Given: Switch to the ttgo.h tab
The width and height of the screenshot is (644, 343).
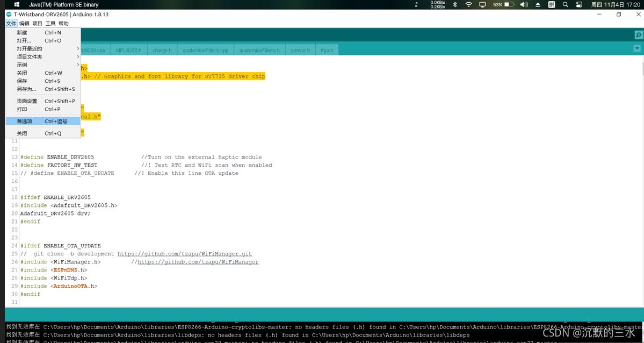Looking at the screenshot, I should (327, 50).
